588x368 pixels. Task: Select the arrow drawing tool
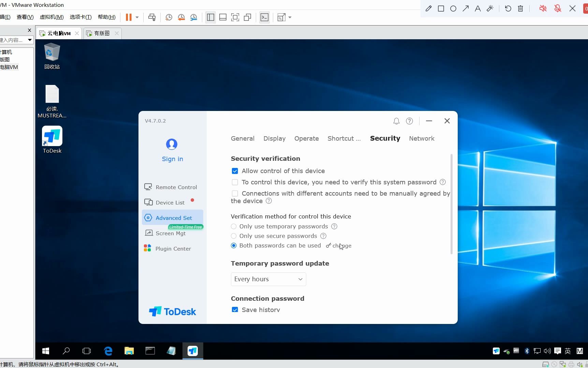[x=466, y=9]
